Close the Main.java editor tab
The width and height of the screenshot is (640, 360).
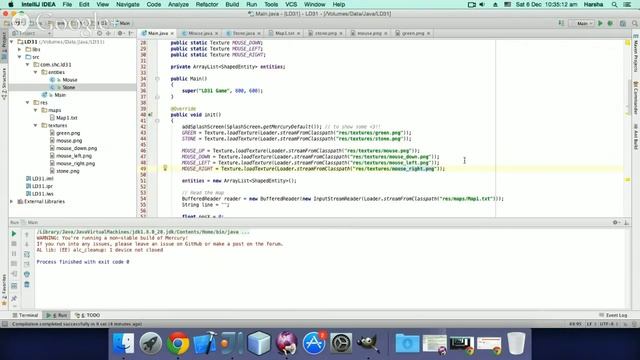[172, 33]
